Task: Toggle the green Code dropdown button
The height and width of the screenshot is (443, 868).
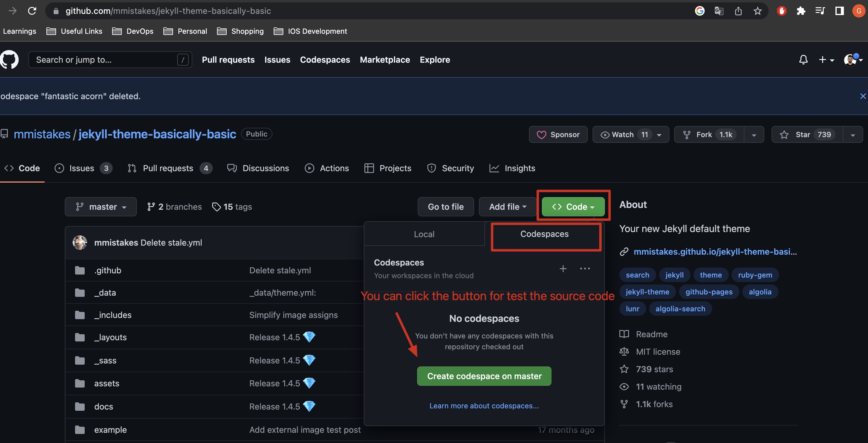Action: point(573,206)
